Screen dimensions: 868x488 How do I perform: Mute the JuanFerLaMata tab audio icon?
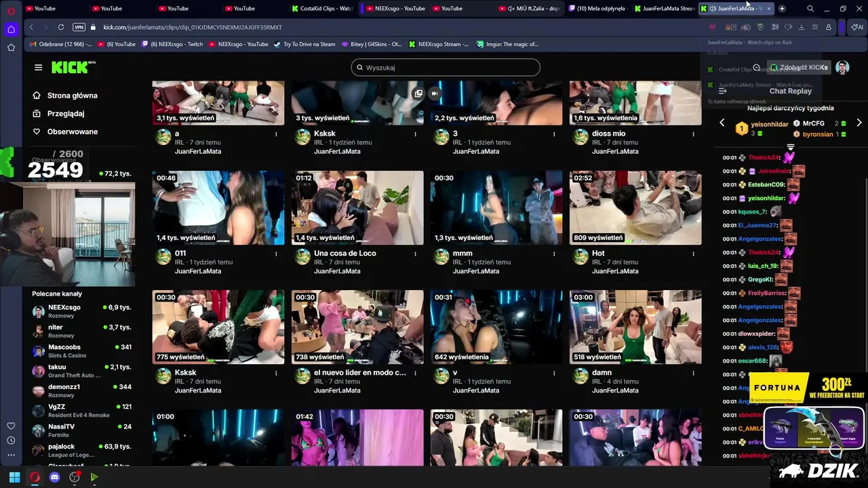pos(713,9)
